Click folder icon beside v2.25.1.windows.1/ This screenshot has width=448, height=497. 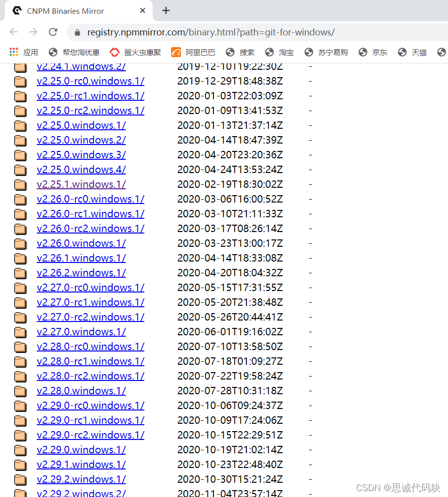(20, 185)
